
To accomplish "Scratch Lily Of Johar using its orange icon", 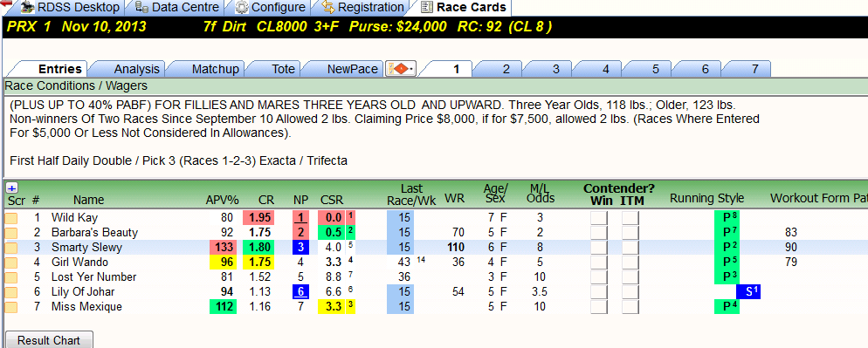I will pos(11,292).
